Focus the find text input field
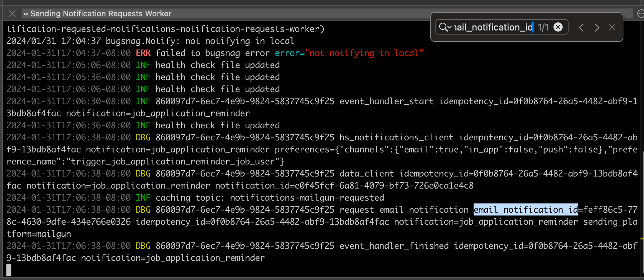 tap(493, 27)
